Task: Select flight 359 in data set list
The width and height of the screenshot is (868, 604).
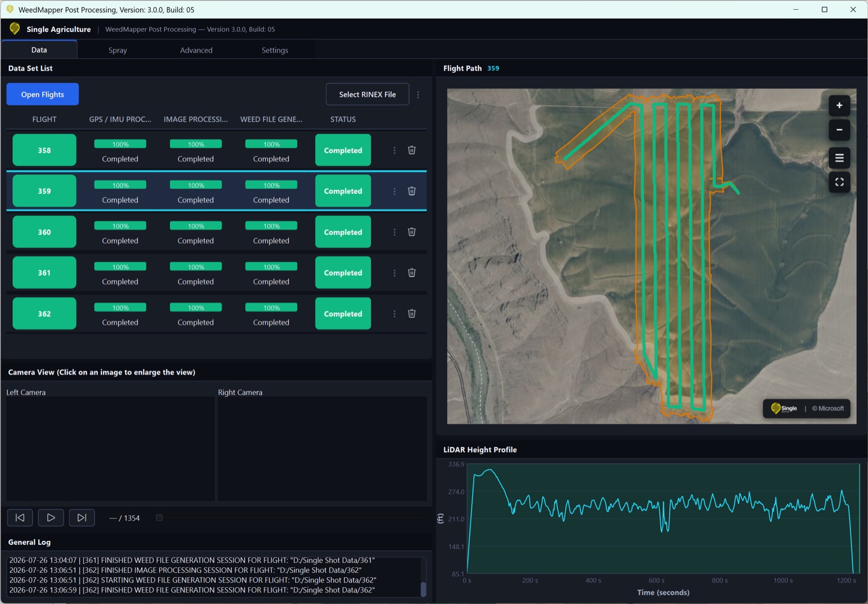Action: click(45, 191)
